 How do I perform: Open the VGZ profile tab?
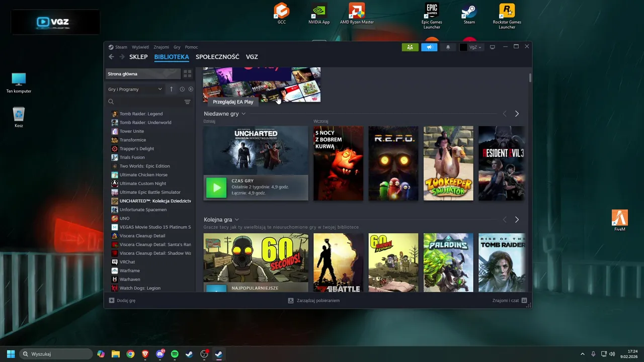(x=252, y=57)
